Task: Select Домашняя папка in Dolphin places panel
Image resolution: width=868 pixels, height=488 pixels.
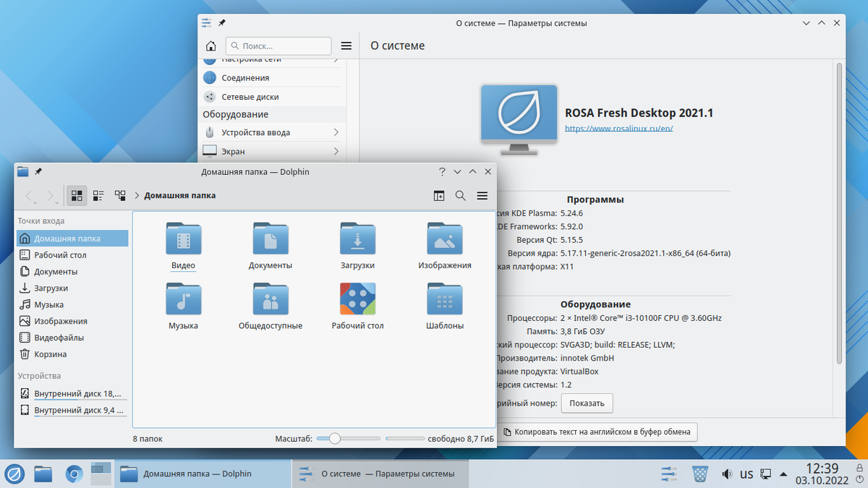Action: pyautogui.click(x=72, y=238)
